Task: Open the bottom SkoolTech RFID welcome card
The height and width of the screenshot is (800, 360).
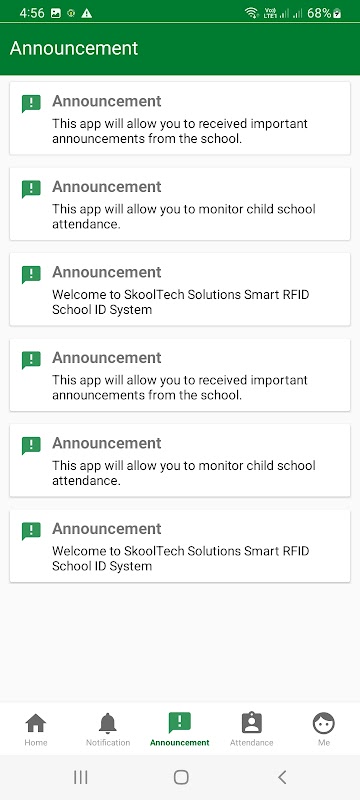Action: click(x=180, y=545)
